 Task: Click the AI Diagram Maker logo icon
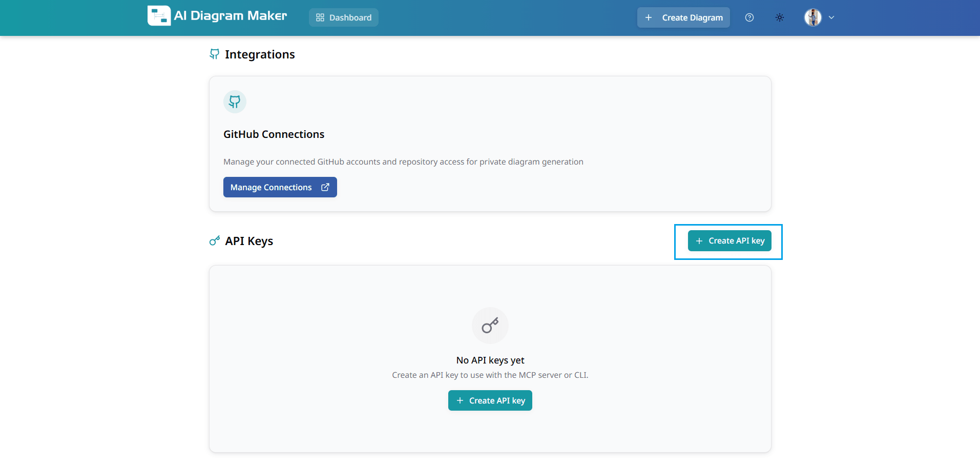(158, 15)
